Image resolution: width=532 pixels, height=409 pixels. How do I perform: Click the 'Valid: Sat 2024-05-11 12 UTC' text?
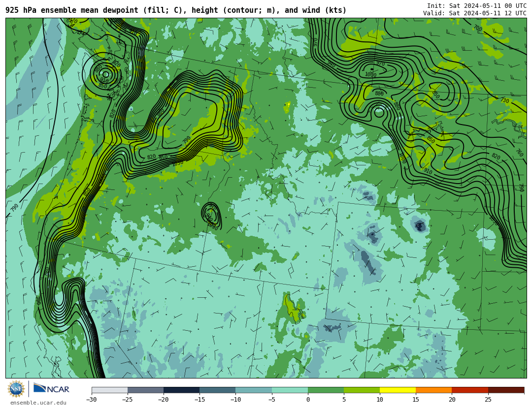click(x=475, y=13)
